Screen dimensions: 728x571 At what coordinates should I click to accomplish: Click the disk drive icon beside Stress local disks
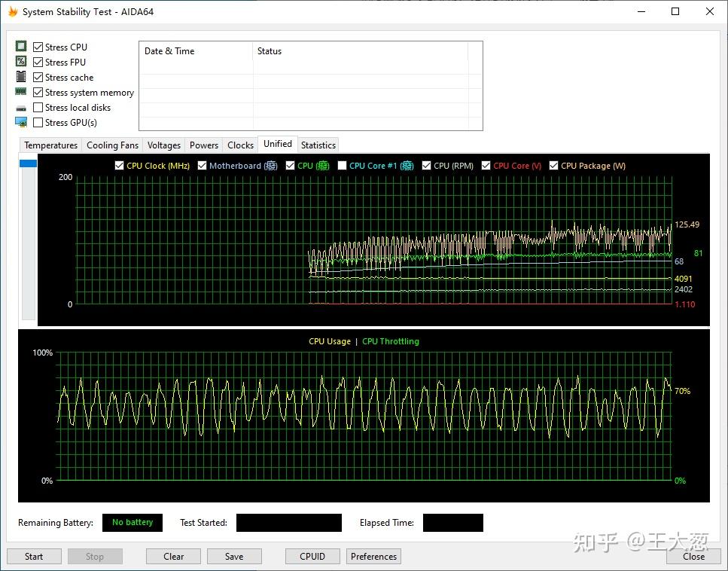tap(21, 108)
